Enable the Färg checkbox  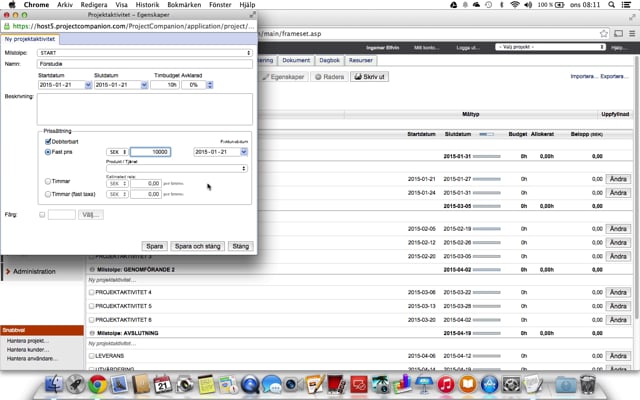(42, 214)
